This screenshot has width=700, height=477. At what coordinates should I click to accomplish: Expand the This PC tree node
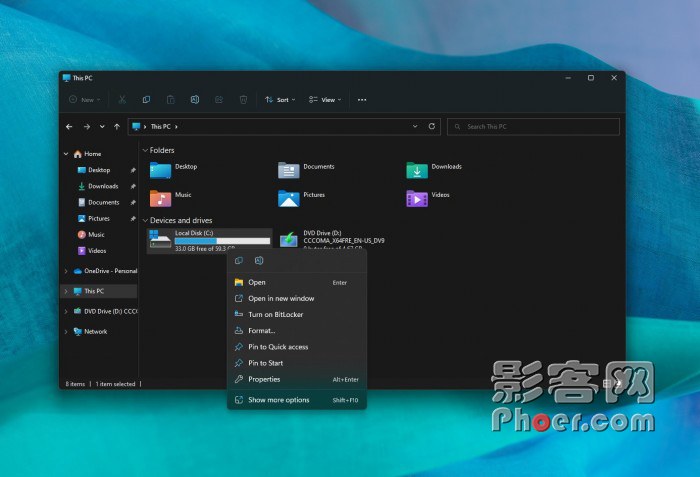point(66,291)
